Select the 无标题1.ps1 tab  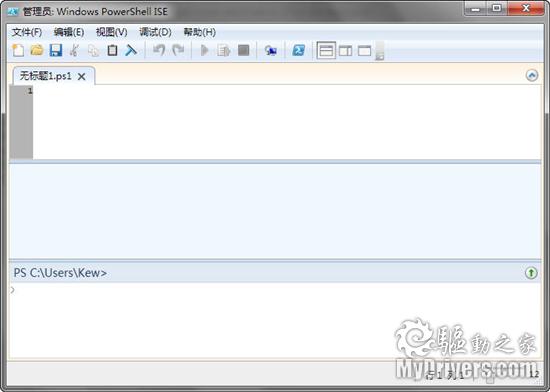tap(45, 76)
